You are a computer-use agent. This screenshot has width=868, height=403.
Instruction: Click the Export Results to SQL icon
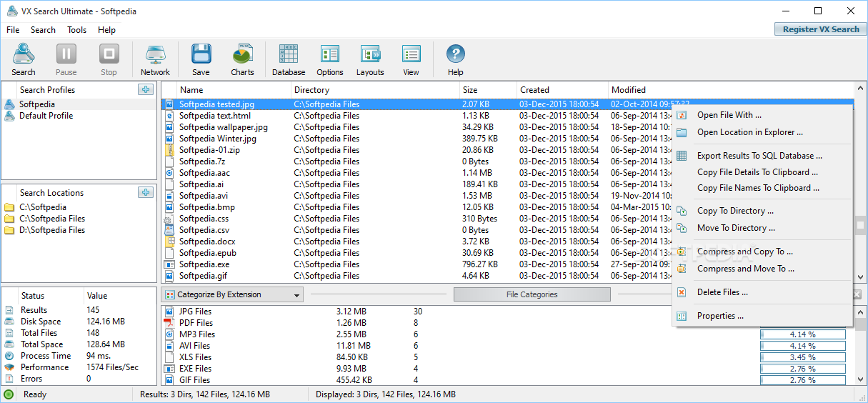[682, 156]
